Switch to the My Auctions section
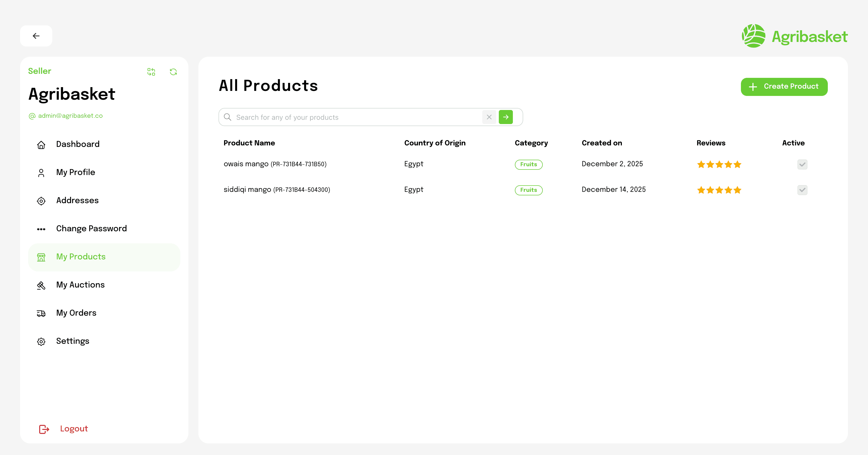 pos(80,285)
